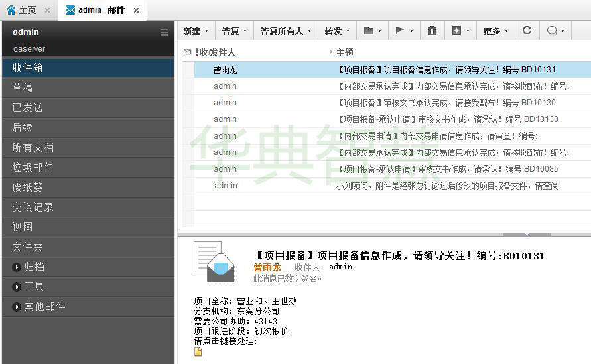Click the envelope icon in list header
The height and width of the screenshot is (364, 591).
tap(187, 52)
